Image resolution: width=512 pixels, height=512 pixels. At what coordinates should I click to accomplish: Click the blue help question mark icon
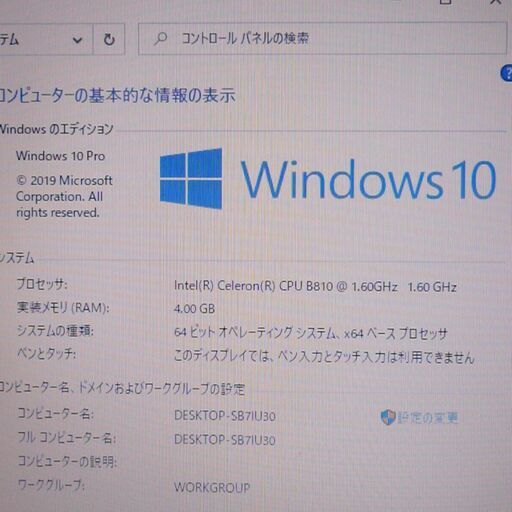tap(507, 73)
